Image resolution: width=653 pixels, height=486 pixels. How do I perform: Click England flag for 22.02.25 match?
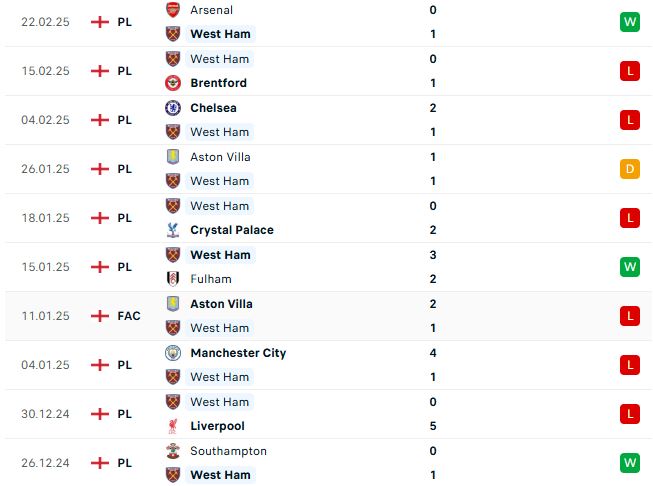pos(100,22)
